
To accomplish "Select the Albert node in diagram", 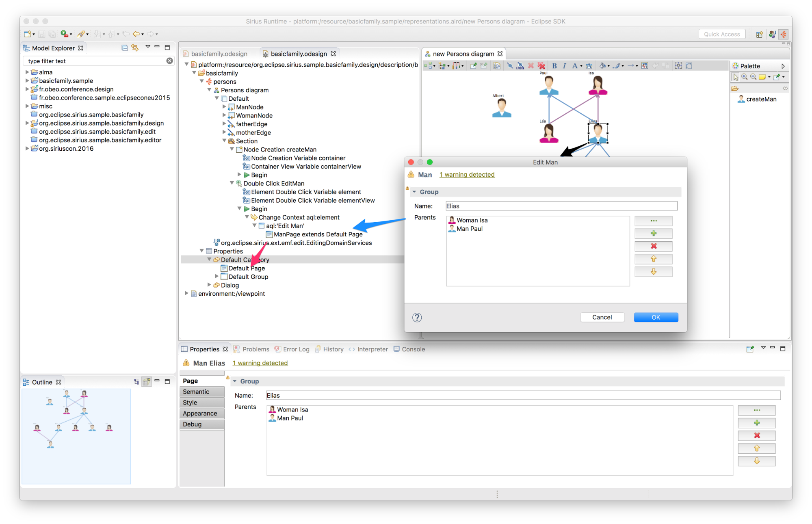I will click(x=501, y=108).
